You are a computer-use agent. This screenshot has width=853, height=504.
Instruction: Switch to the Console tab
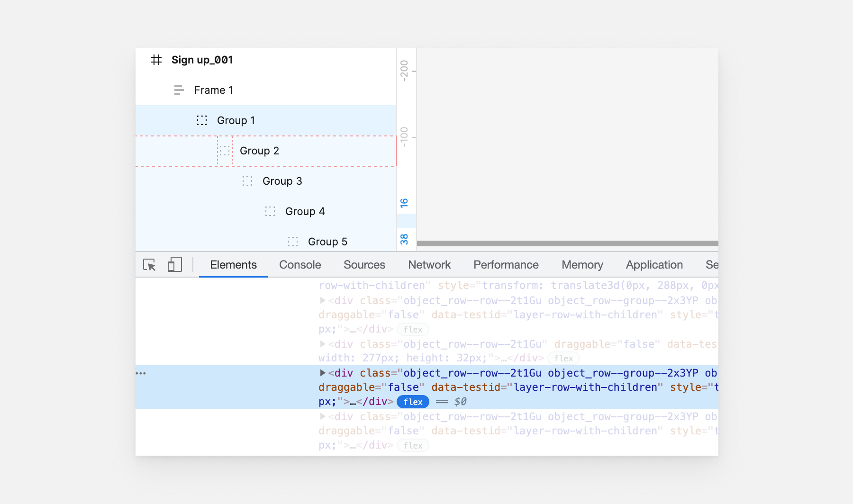[x=300, y=265]
